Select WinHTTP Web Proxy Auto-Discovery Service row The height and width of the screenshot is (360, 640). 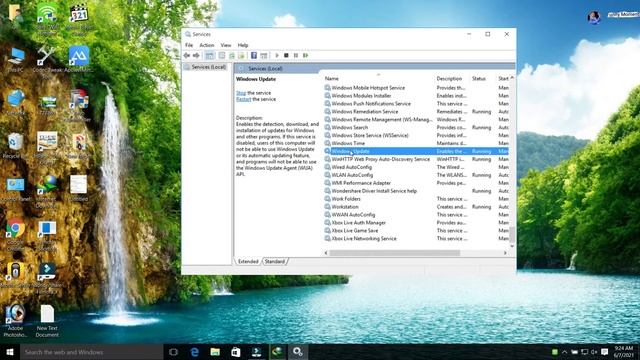[x=416, y=159]
